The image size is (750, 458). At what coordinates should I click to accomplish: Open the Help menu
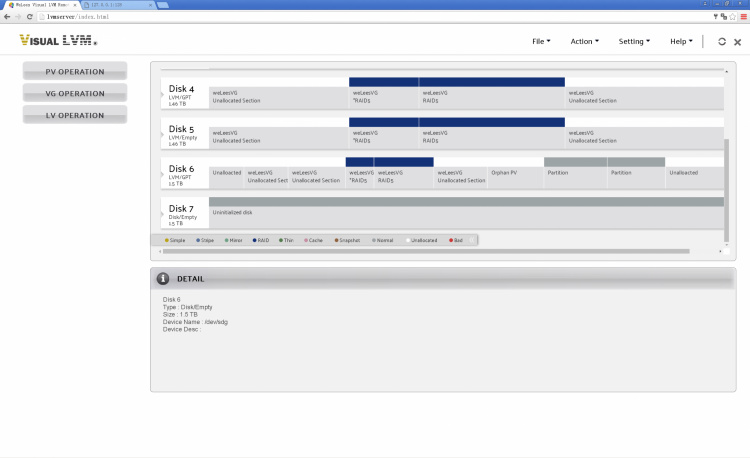pyautogui.click(x=681, y=42)
